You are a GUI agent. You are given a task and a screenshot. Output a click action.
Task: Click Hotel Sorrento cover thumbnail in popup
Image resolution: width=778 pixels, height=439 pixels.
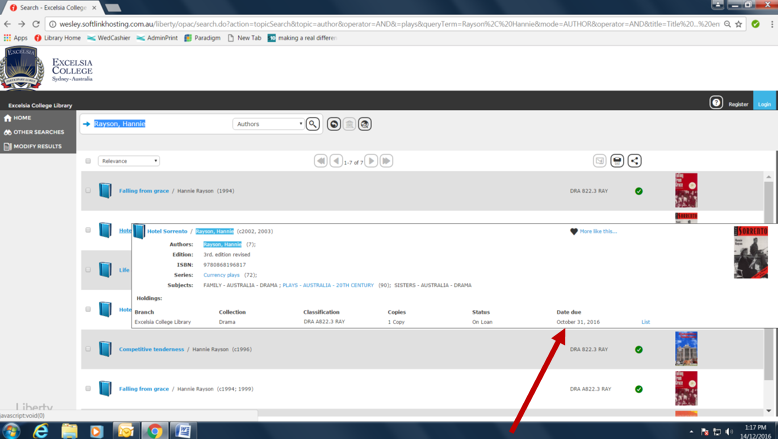[x=751, y=252]
